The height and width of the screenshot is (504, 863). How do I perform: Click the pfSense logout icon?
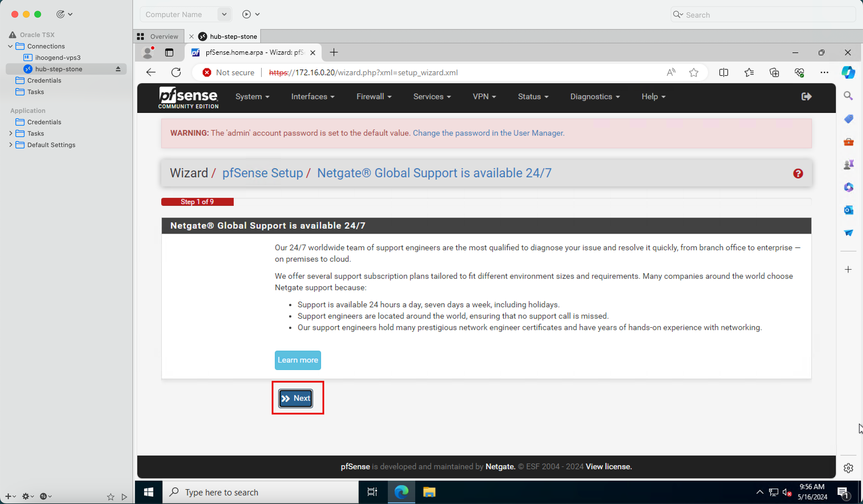(x=806, y=96)
